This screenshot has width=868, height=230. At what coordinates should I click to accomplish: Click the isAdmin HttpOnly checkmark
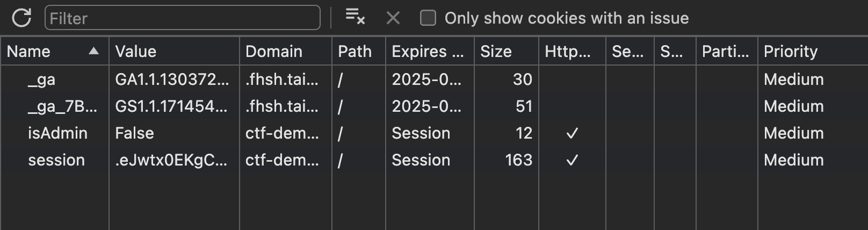tap(572, 133)
